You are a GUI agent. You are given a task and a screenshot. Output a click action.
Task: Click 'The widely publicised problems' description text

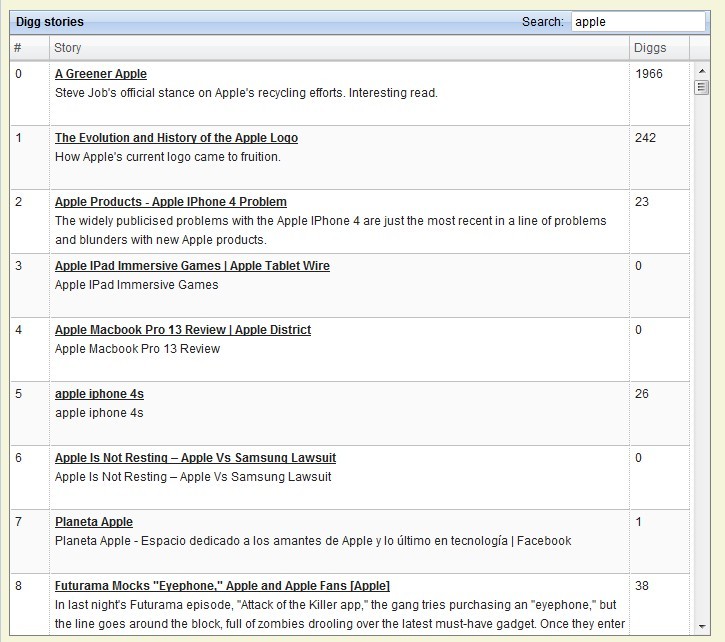tap(331, 230)
